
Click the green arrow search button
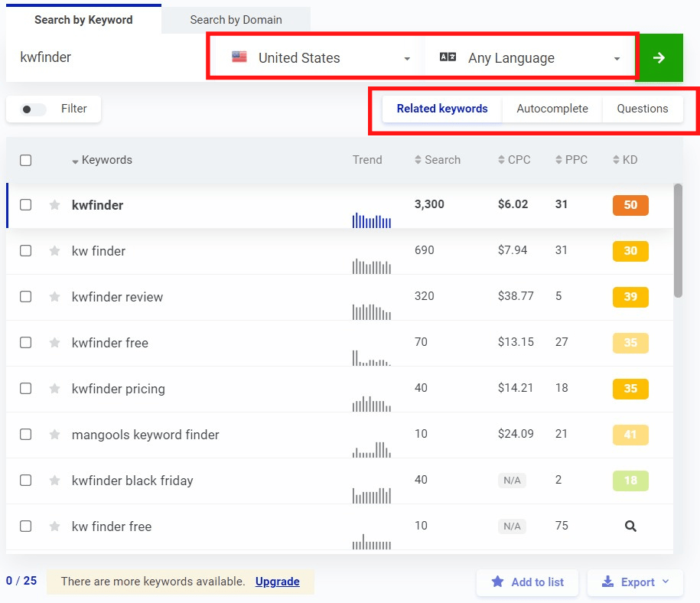pyautogui.click(x=659, y=57)
